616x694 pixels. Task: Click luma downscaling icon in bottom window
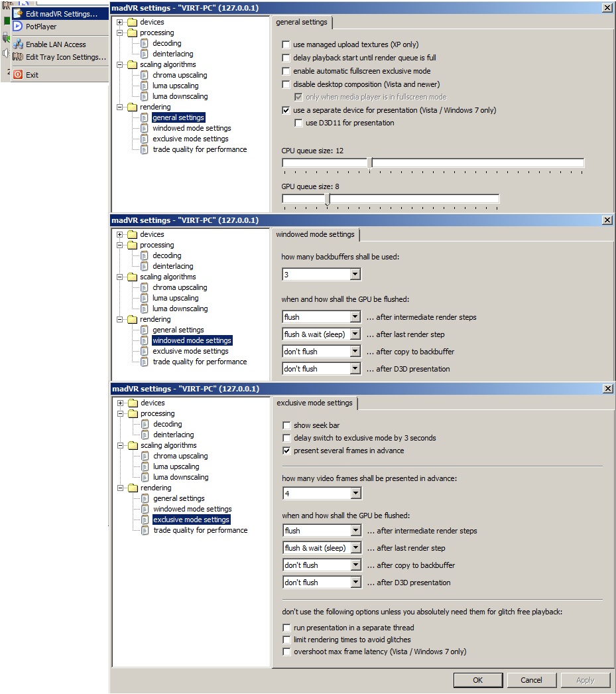coord(145,478)
